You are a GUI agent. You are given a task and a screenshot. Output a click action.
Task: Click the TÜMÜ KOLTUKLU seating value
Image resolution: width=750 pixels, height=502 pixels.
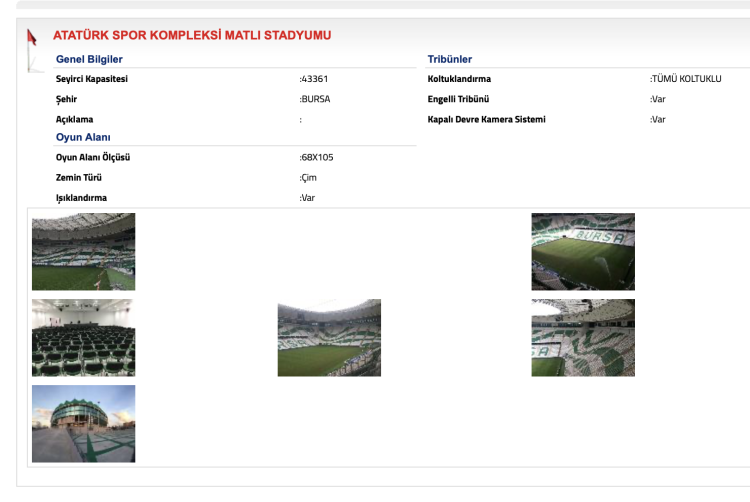[686, 79]
